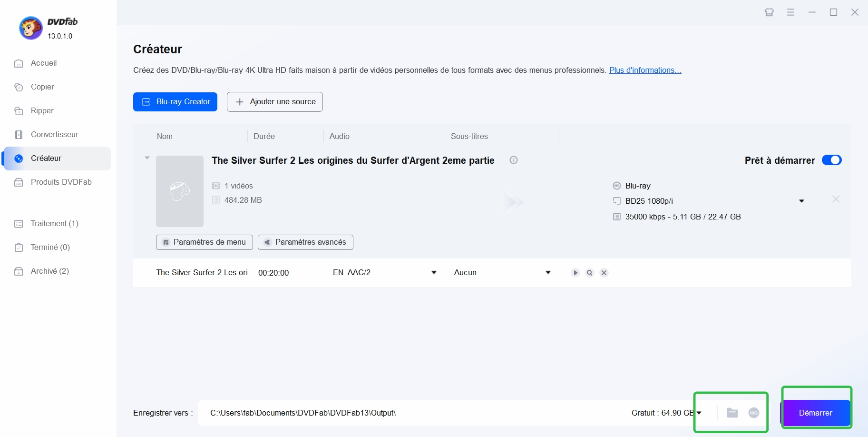Show info for The Silver Surfer 2 title
Viewport: 868px width, 437px height.
click(x=514, y=160)
